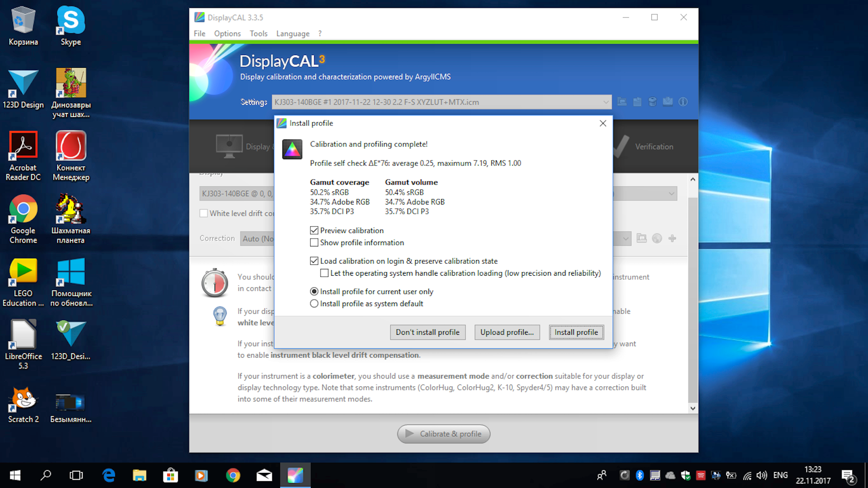868x488 pixels.
Task: Open File Explorer from the taskbar
Action: 140,475
